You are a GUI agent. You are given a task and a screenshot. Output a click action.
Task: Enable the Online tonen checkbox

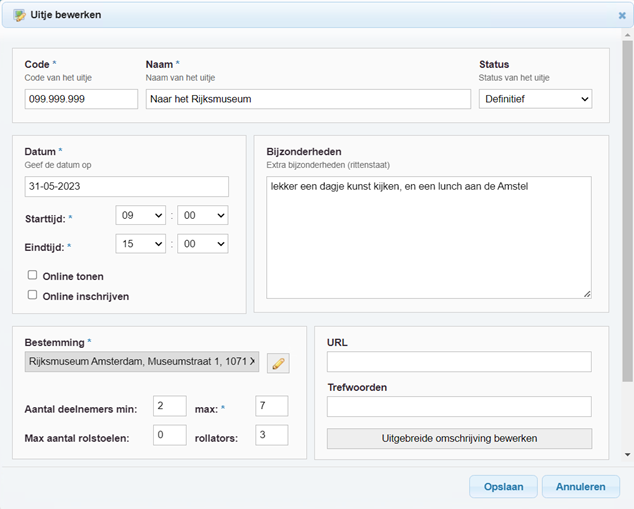[x=33, y=275]
